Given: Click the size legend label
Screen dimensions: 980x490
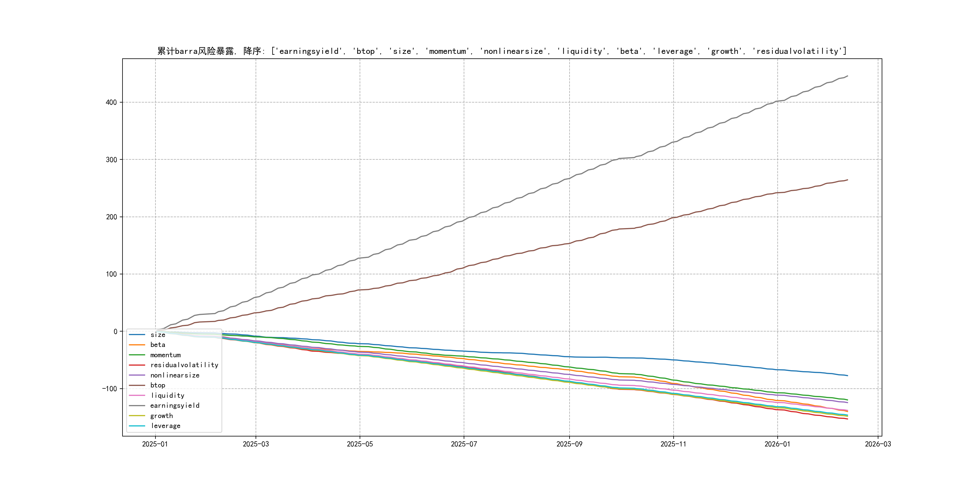Looking at the screenshot, I should [x=158, y=335].
